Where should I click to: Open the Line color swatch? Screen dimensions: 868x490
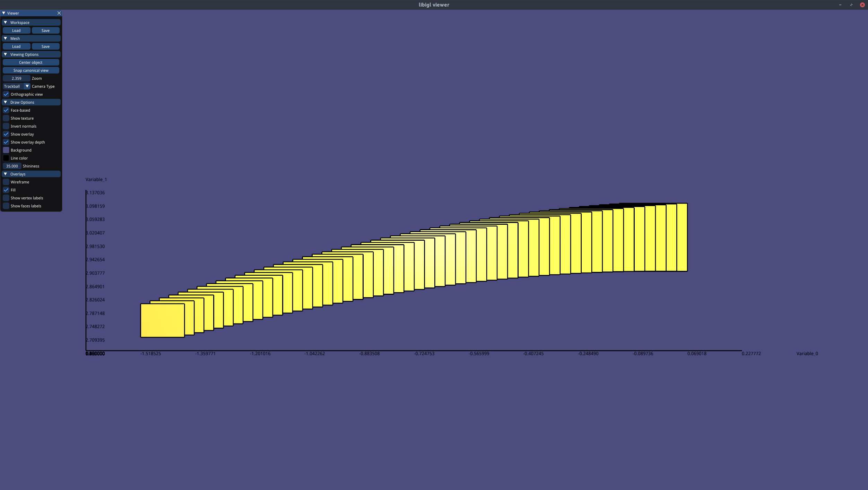(6, 158)
